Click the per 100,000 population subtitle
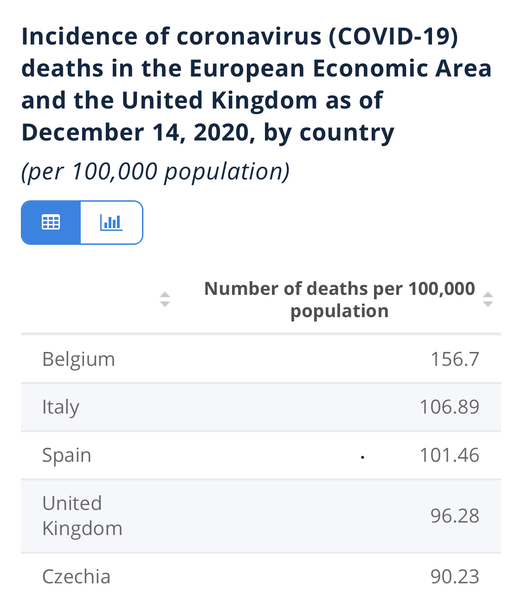The width and height of the screenshot is (522, 600). point(155,171)
